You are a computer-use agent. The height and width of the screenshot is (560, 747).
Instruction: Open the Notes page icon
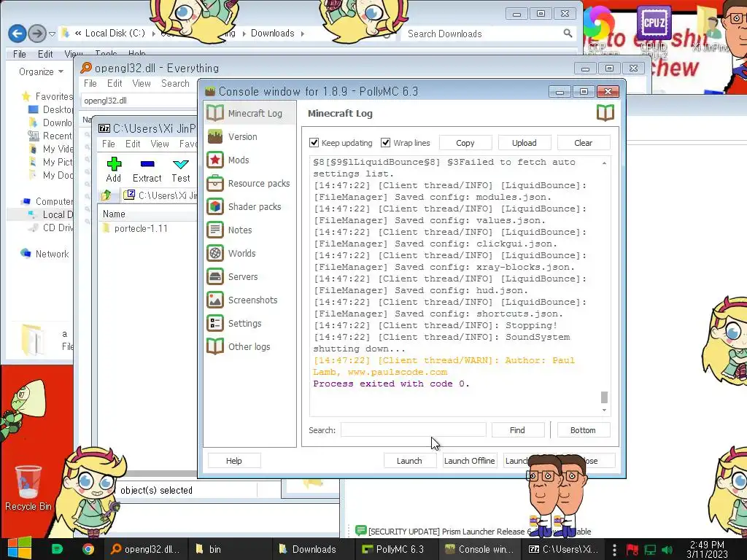coord(215,230)
